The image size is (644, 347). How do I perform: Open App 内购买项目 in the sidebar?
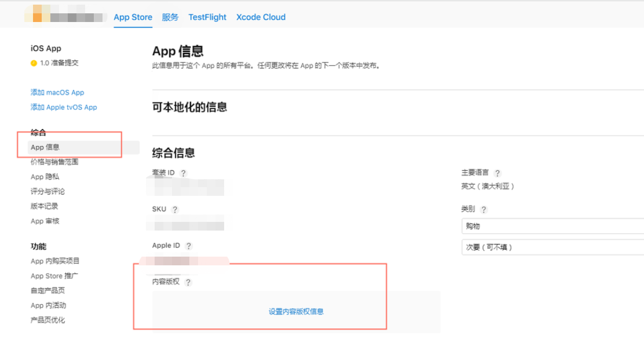click(55, 261)
